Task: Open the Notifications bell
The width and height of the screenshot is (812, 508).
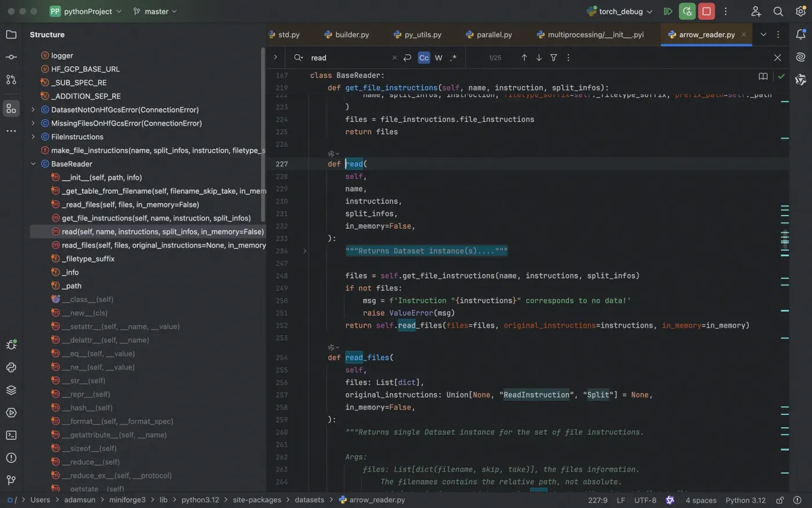Action: pos(800,35)
